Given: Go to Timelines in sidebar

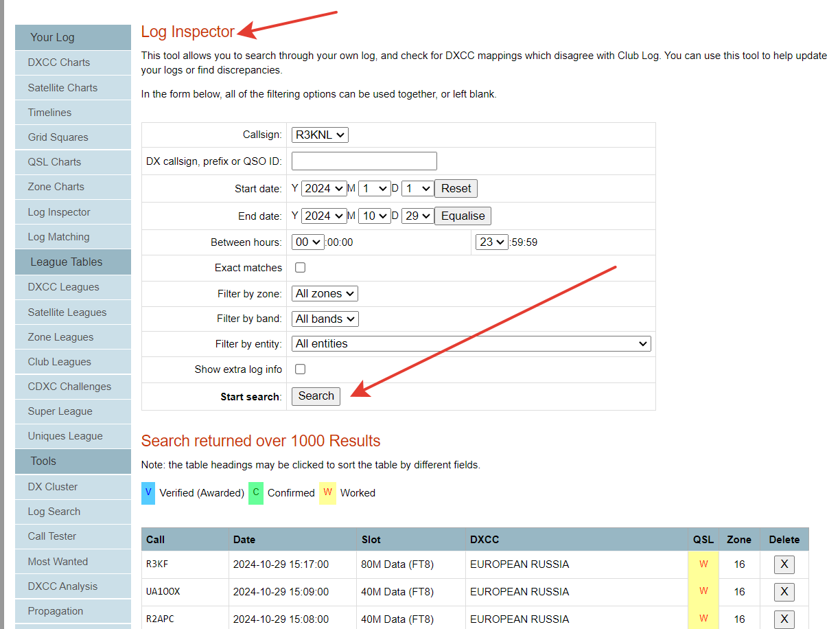Looking at the screenshot, I should 73,113.
